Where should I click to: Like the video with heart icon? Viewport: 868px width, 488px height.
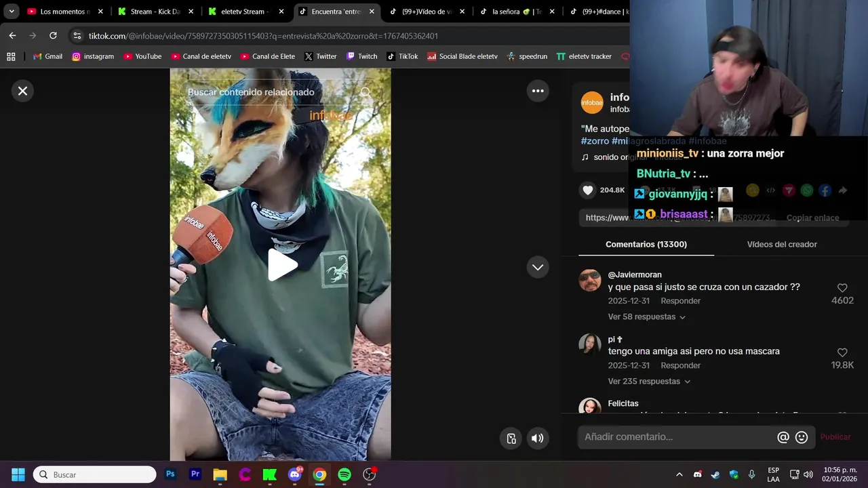588,190
